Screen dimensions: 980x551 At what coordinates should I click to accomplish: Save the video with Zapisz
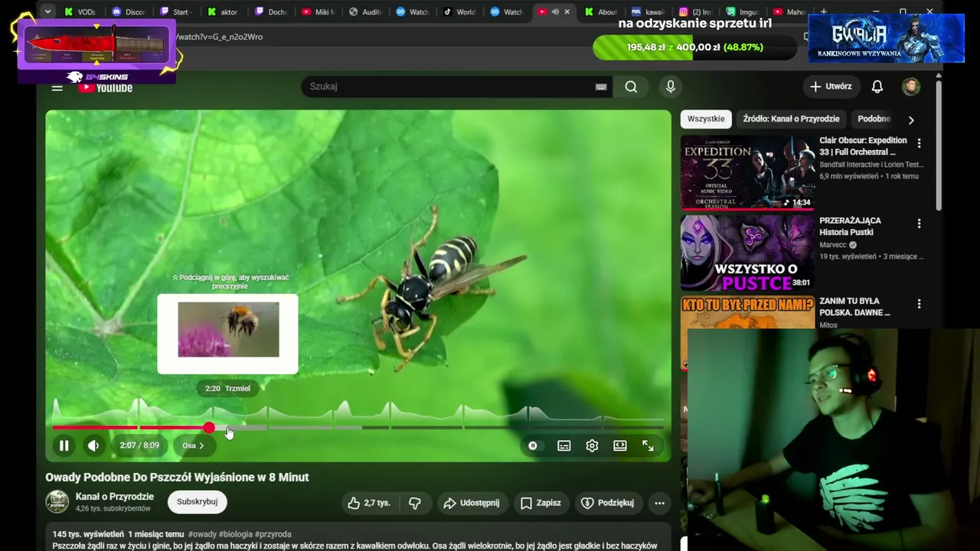541,503
